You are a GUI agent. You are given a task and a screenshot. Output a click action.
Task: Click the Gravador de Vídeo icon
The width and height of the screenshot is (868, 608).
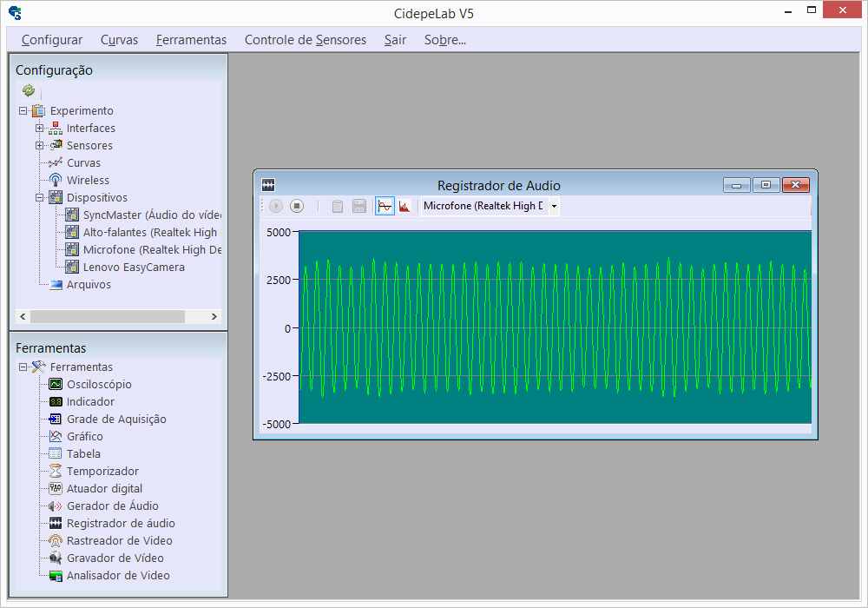pyautogui.click(x=56, y=558)
